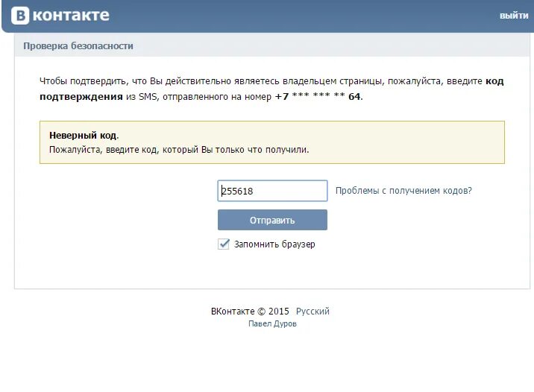Click the Проверка безопасности heading
534x392 pixels.
[78, 46]
